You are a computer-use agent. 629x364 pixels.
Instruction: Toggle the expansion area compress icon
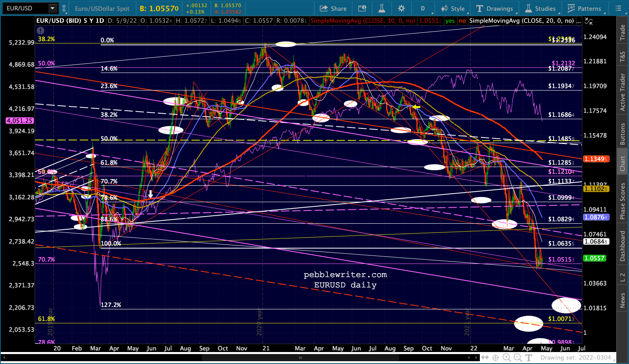tap(485, 358)
